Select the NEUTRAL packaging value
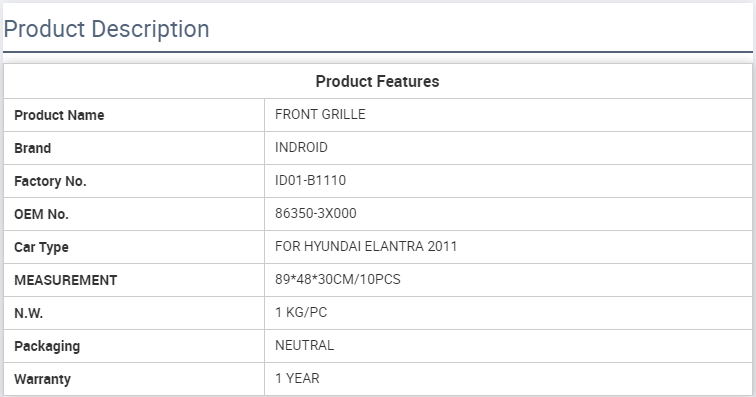 (304, 345)
